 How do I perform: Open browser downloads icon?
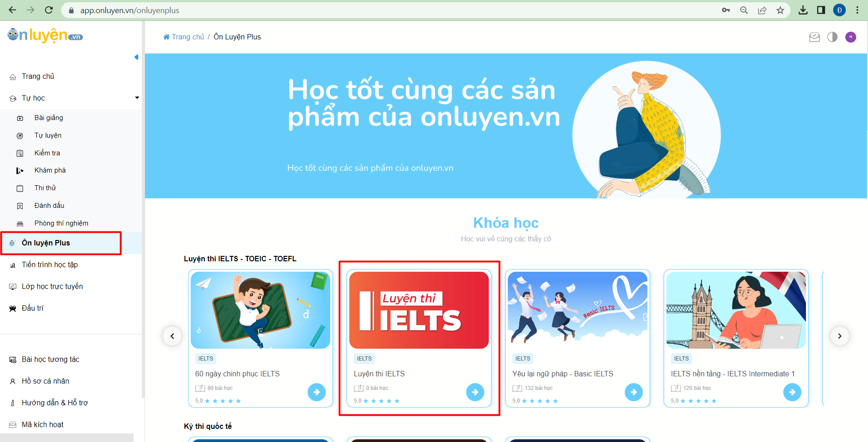point(803,10)
